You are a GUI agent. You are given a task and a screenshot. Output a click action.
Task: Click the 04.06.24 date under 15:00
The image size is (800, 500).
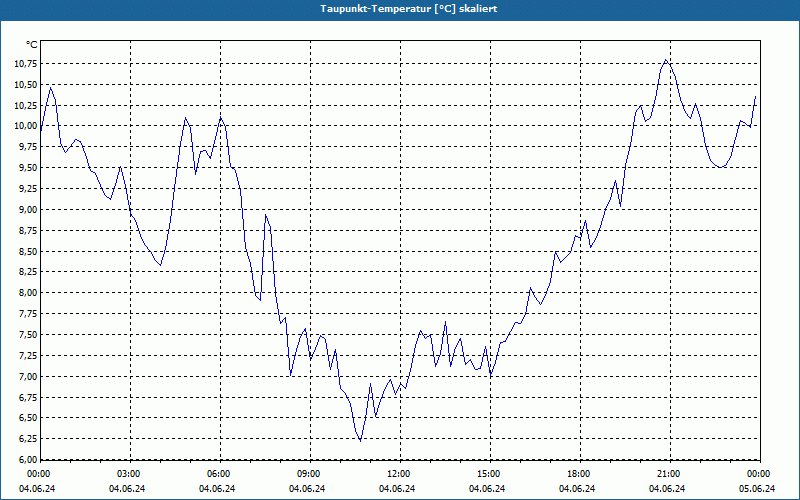487,489
